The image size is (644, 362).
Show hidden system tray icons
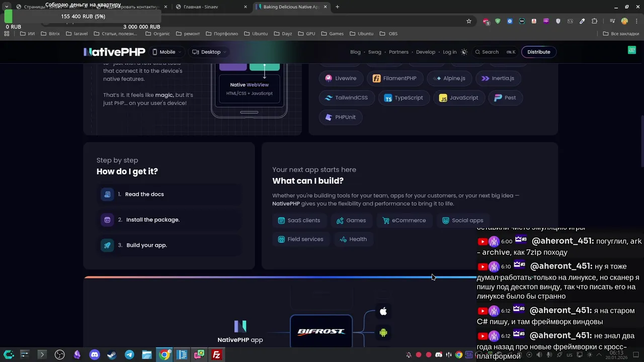(599, 355)
